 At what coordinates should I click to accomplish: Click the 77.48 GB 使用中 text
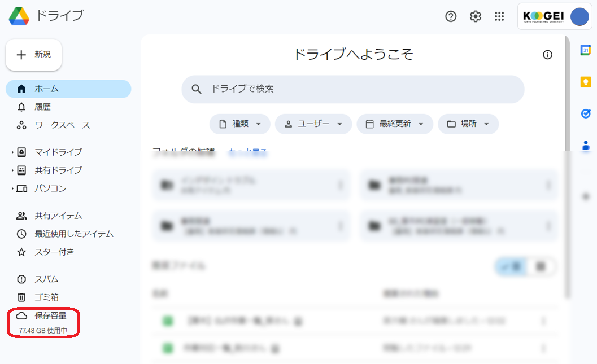tap(43, 331)
